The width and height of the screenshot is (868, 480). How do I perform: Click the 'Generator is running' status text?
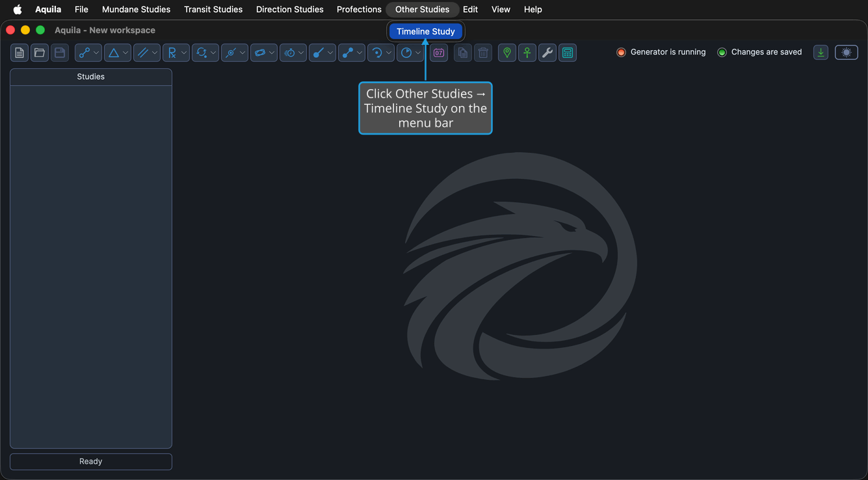[668, 52]
